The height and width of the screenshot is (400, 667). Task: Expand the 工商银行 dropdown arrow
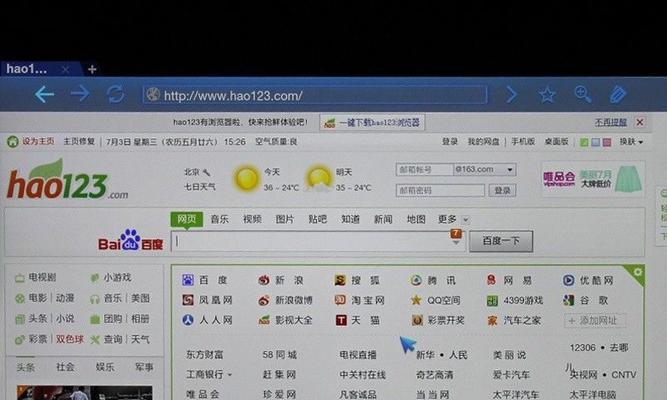230,375
